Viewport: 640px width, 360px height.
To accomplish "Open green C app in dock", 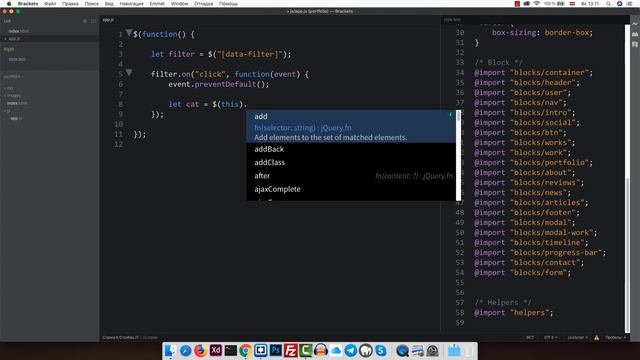I will 305,350.
